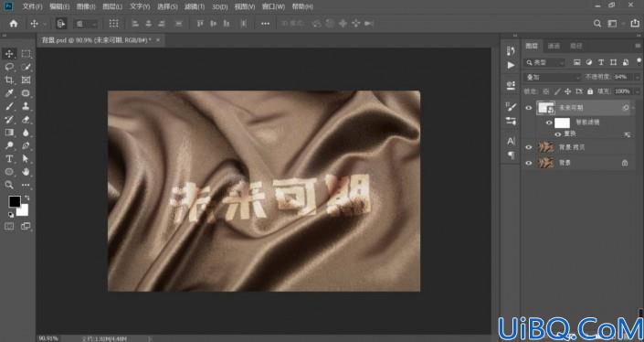Open the History panel icon

(511, 51)
